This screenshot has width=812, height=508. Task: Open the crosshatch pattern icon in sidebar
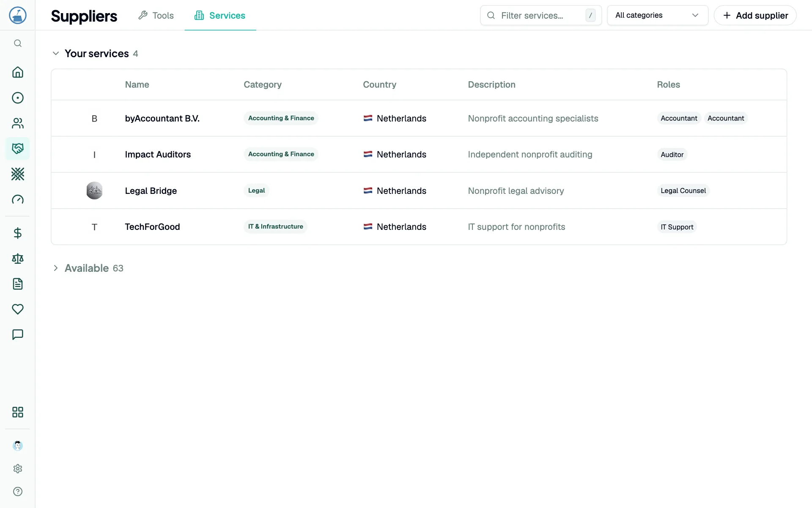[x=18, y=174]
